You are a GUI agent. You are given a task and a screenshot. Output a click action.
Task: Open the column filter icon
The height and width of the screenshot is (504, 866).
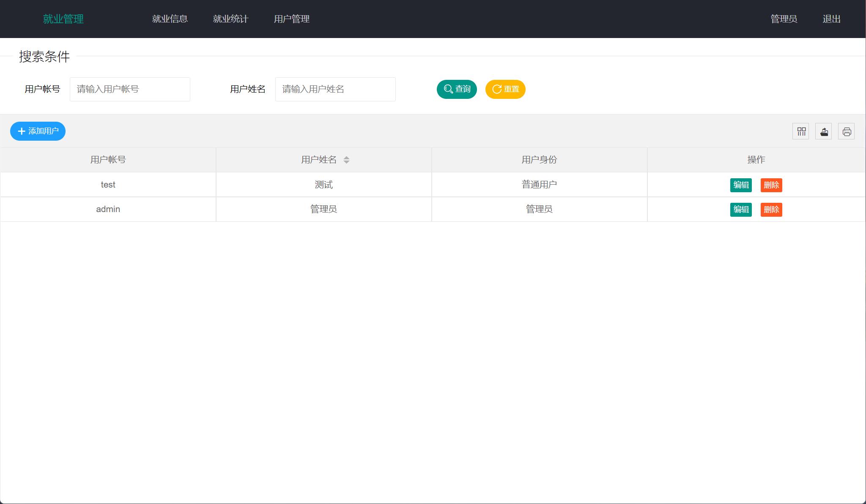(801, 131)
